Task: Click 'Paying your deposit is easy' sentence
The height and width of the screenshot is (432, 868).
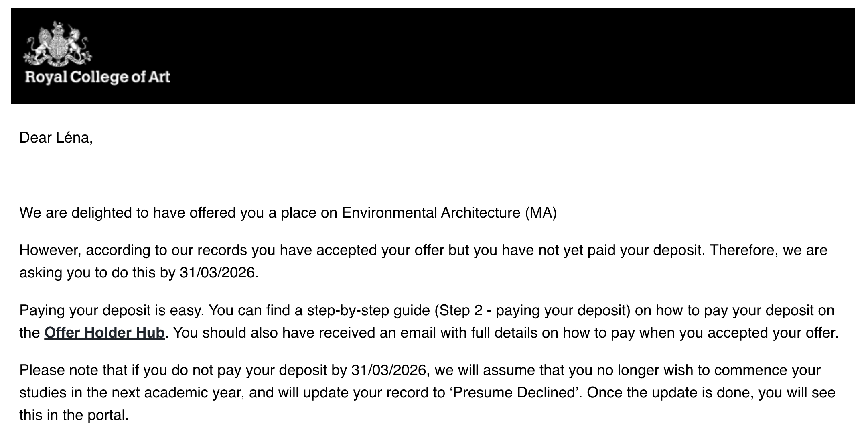Action: 112,310
